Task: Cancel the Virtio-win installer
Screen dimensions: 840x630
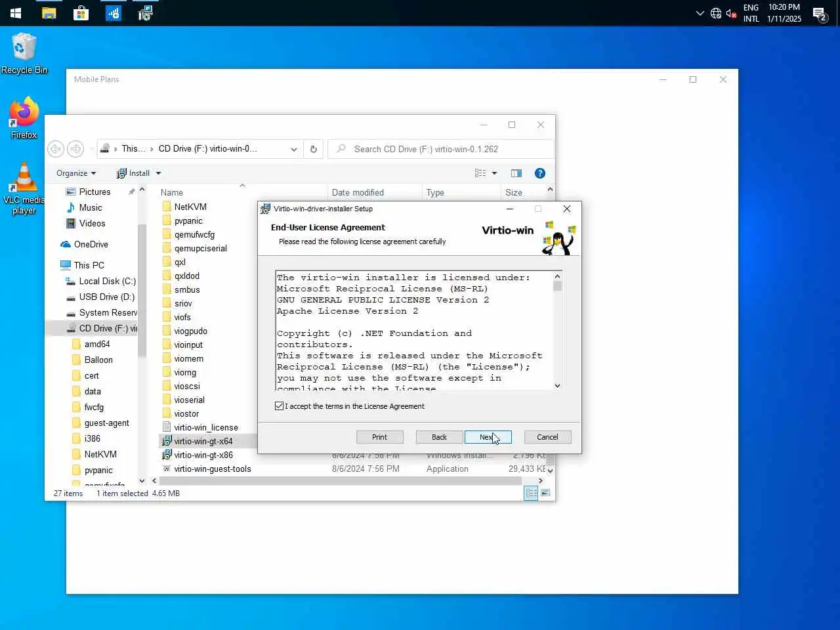Action: (547, 437)
